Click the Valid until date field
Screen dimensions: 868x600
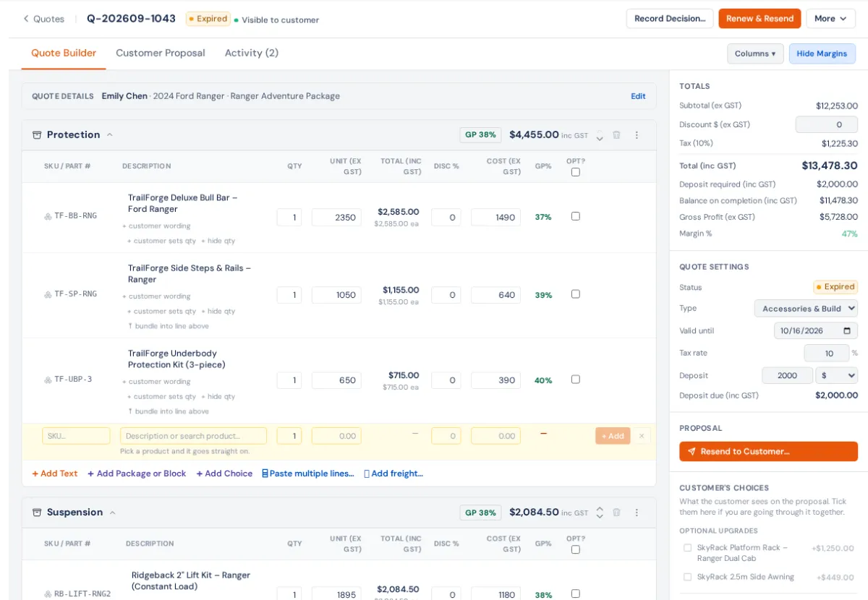pyautogui.click(x=816, y=331)
